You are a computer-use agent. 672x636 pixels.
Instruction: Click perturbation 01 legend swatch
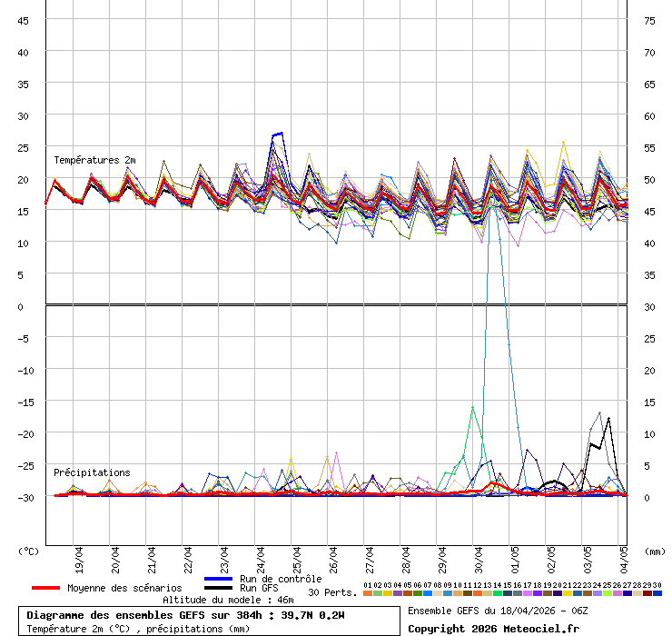pos(368,593)
